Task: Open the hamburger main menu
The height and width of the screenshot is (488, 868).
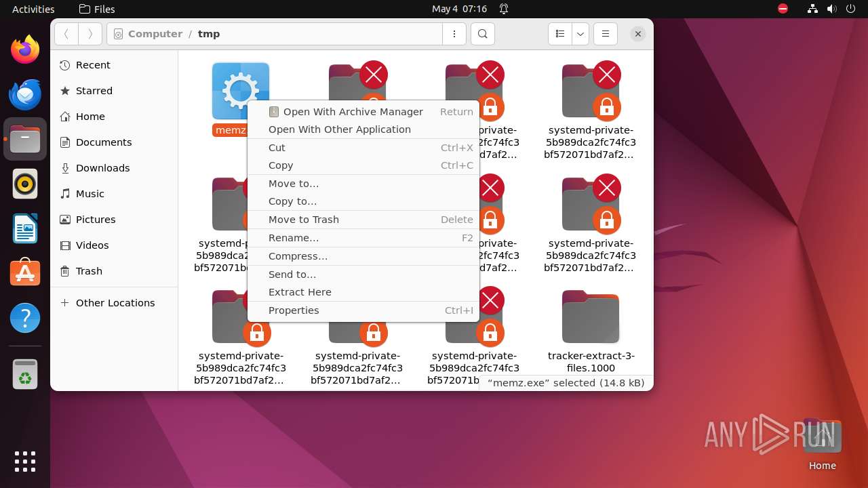Action: pyautogui.click(x=606, y=34)
